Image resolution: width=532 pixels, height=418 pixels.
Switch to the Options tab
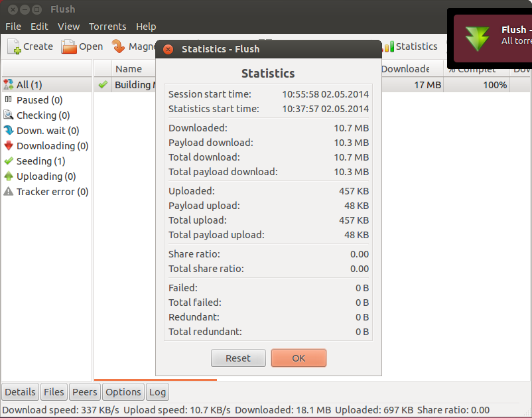[123, 392]
